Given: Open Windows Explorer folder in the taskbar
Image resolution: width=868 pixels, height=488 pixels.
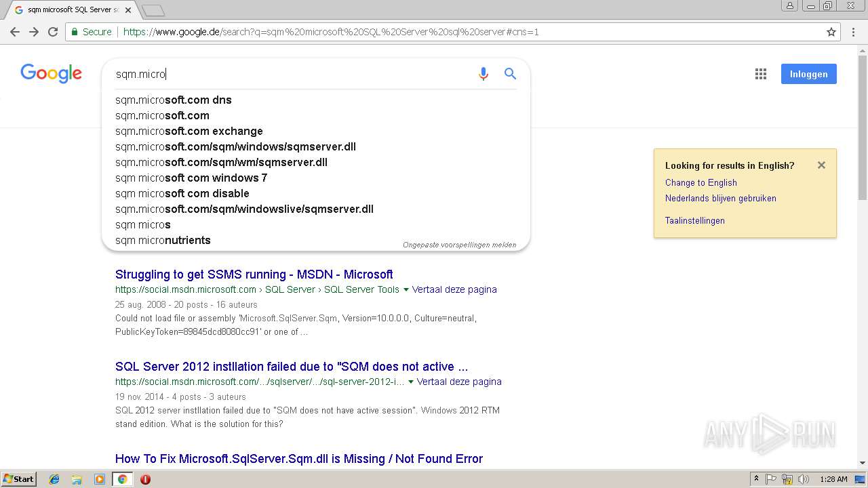Looking at the screenshot, I should click(x=77, y=479).
